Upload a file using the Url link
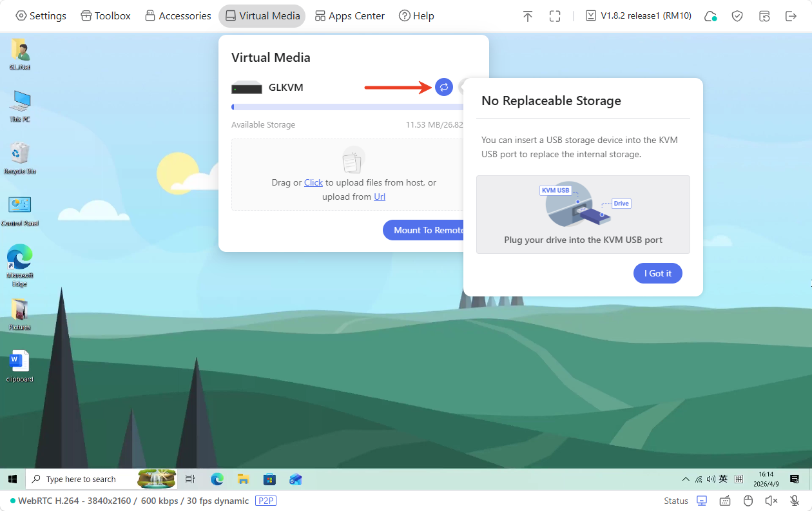 (x=379, y=197)
